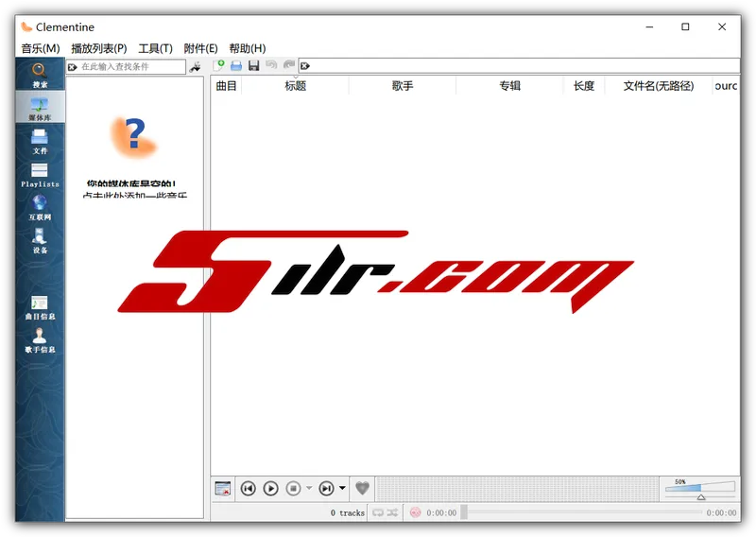Start playback with the play button

click(x=271, y=488)
